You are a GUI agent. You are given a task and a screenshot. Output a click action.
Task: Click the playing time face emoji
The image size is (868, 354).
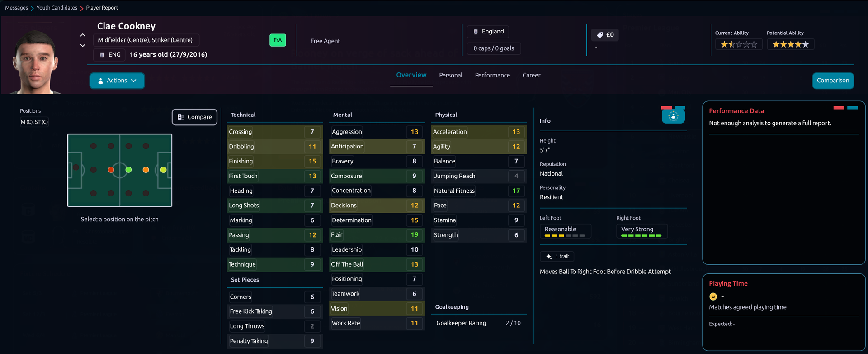coord(713,297)
